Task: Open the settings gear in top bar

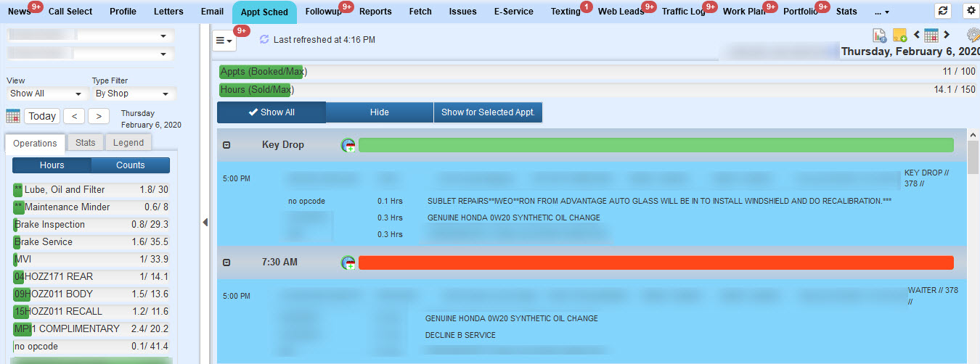Action: pos(970,11)
